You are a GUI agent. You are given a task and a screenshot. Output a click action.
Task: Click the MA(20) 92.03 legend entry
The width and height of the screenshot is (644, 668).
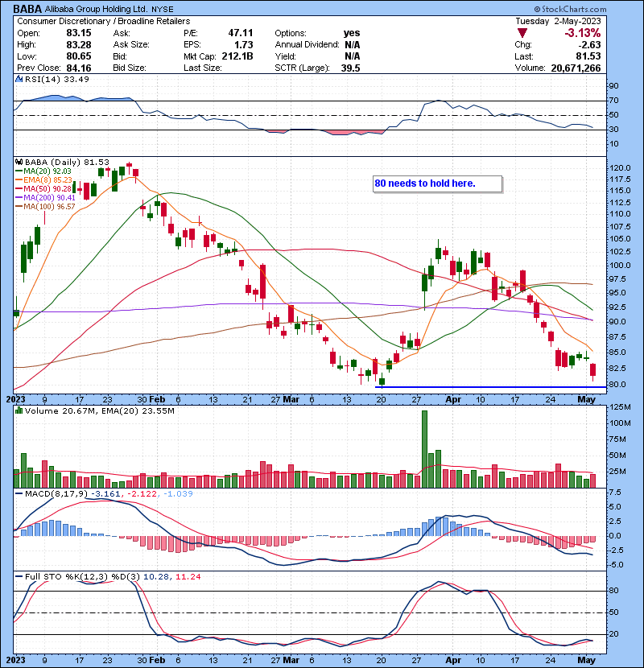pos(43,171)
